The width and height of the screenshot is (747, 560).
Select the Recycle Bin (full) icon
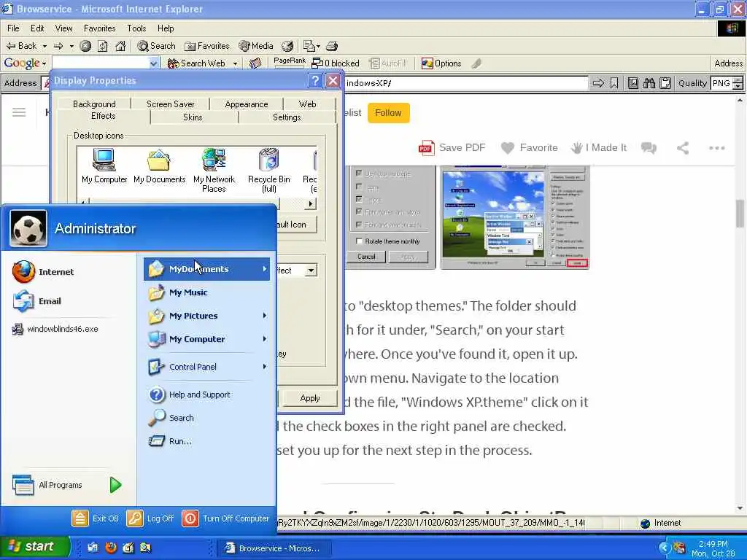268,170
